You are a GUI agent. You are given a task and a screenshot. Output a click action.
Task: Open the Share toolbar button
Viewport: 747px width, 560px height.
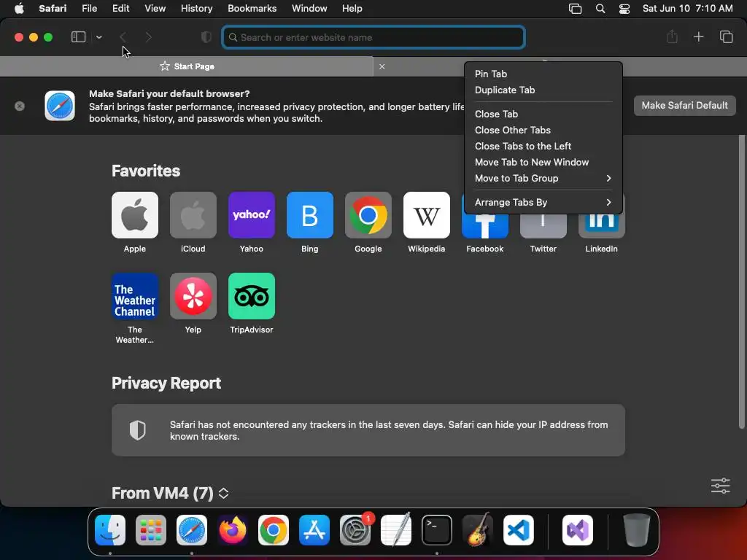tap(672, 36)
